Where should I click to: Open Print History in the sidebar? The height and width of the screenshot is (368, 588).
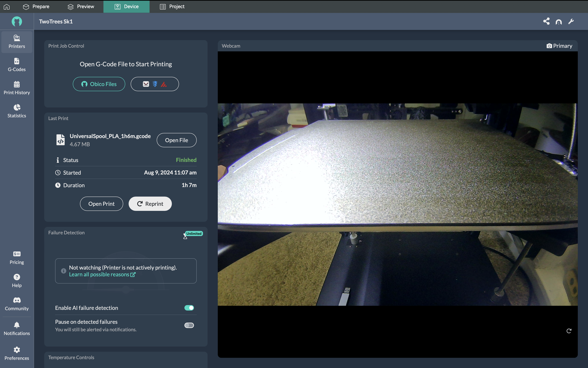[17, 88]
